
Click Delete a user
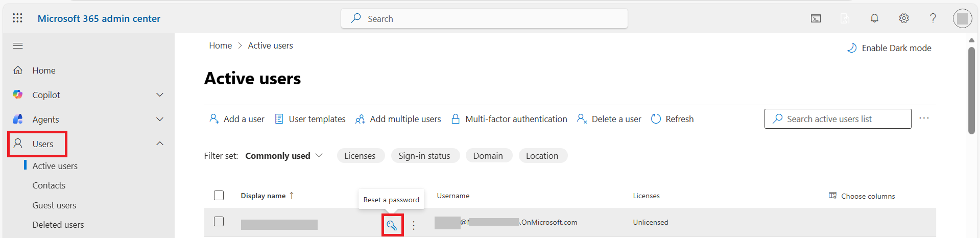(609, 119)
